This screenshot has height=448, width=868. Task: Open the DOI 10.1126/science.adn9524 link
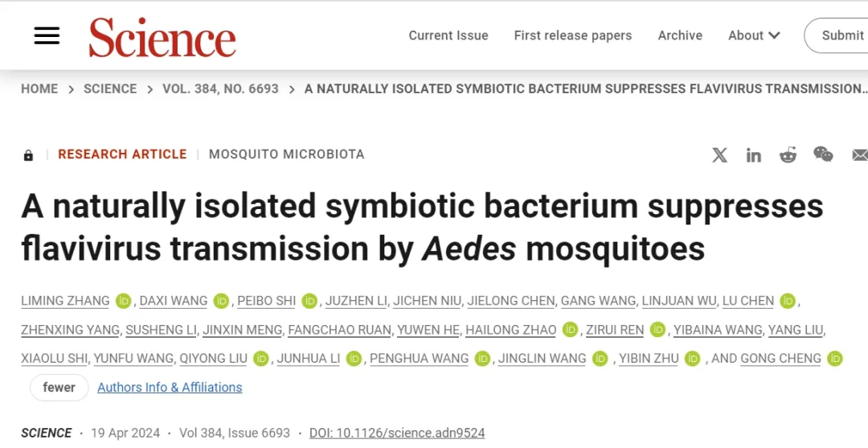click(397, 433)
